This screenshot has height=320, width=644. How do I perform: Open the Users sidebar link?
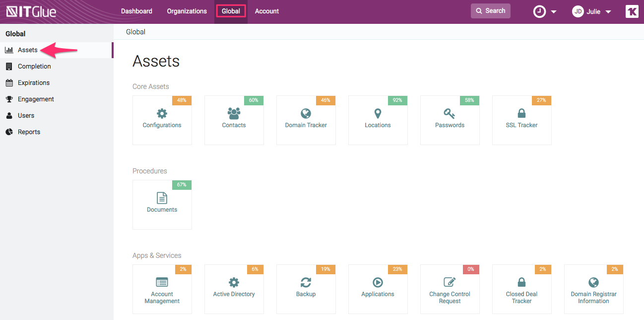pyautogui.click(x=26, y=115)
